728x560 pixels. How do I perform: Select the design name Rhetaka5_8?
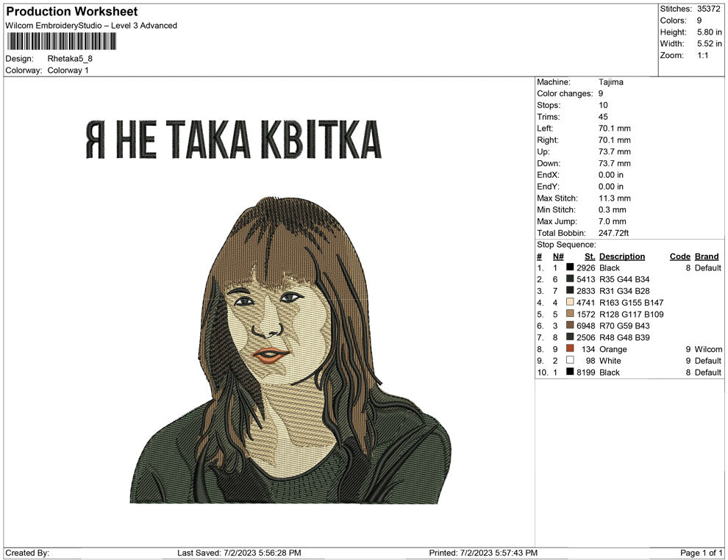point(70,59)
